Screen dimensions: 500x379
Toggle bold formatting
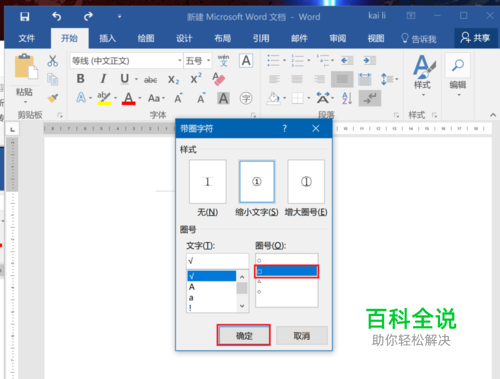point(81,79)
